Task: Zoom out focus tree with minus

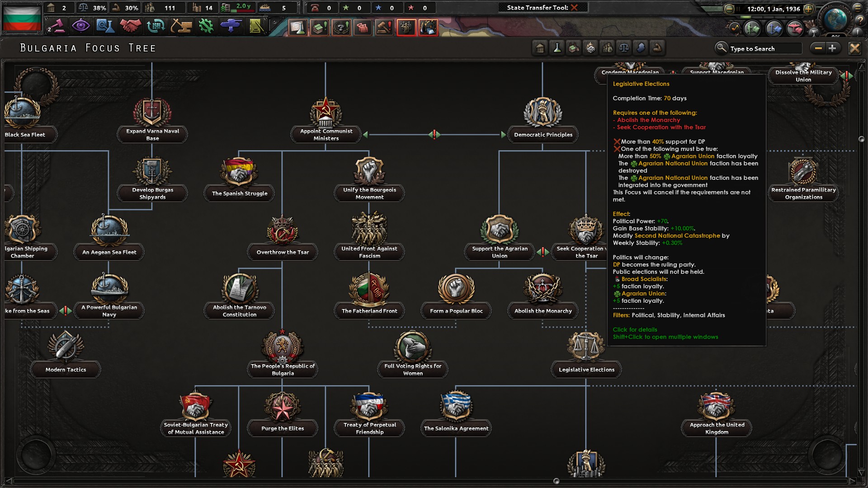Action: (818, 48)
